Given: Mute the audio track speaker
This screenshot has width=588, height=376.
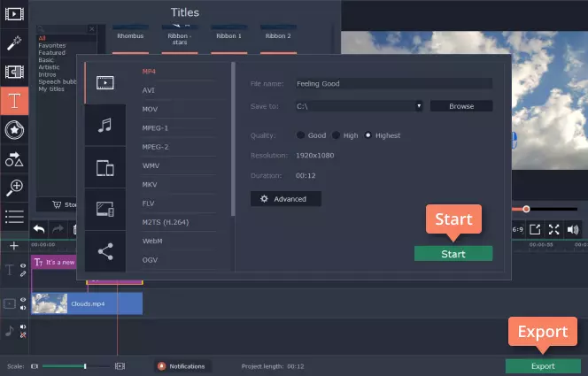Looking at the screenshot, I should (x=23, y=327).
